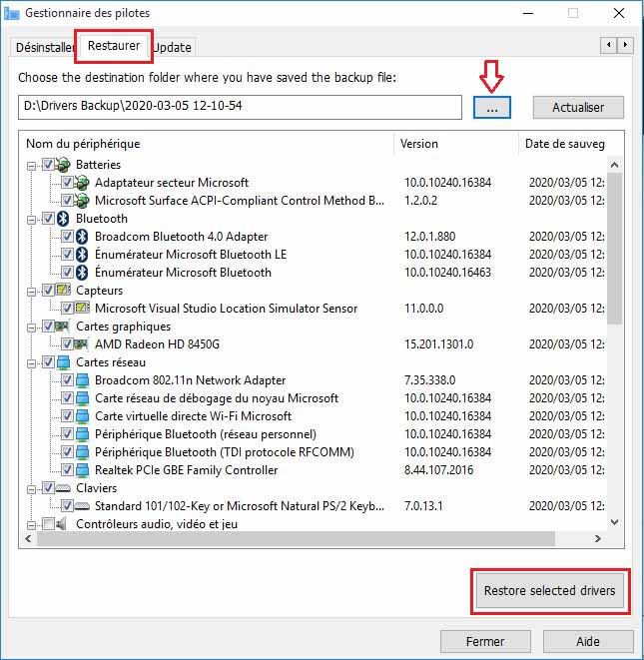
Task: Uncheck Énumérateur Microsoft Bluetooth checkbox
Action: (67, 272)
